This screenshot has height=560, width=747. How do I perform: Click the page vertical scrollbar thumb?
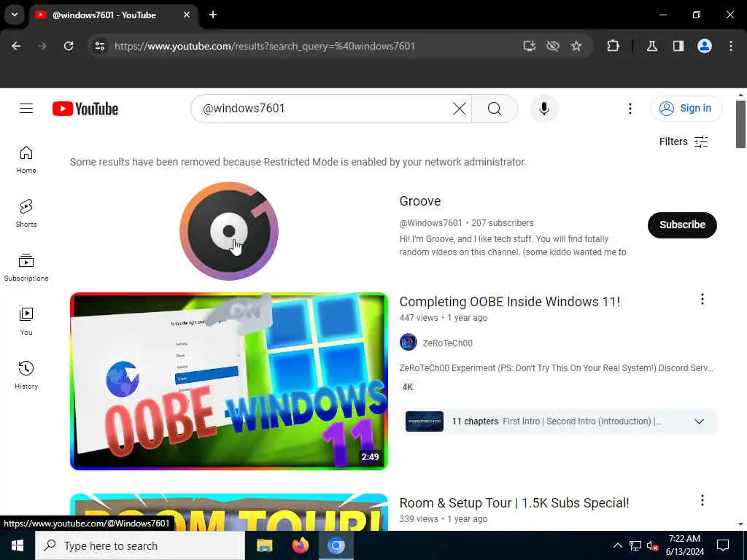pos(740,125)
